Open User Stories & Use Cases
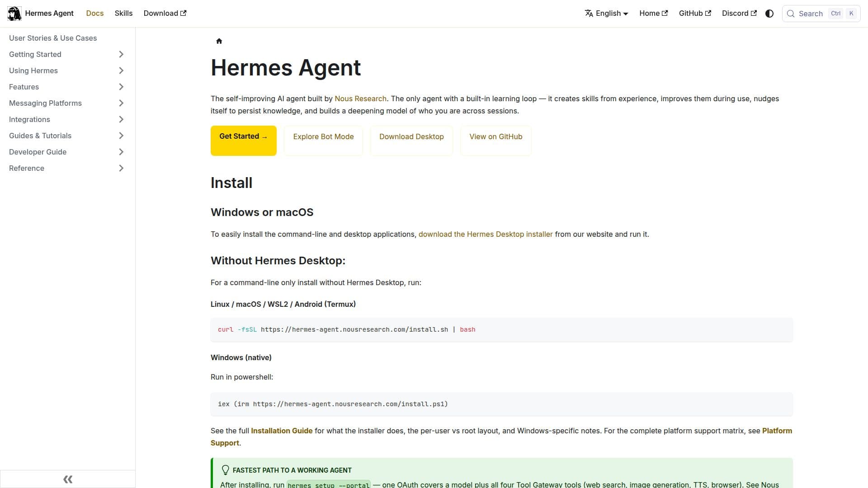The height and width of the screenshot is (488, 868). point(53,38)
